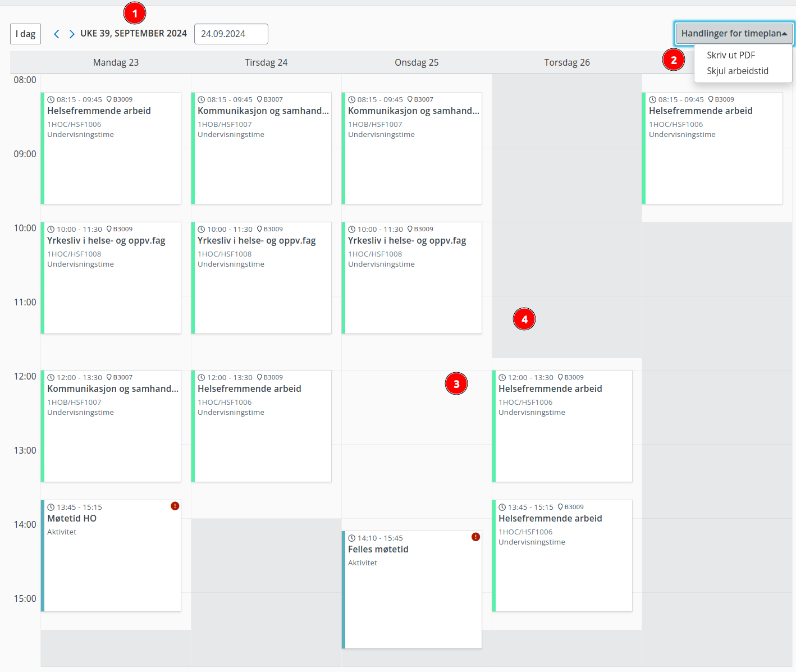This screenshot has height=672, width=796.
Task: Open Monday 12:00 Kommunikasjon og samhandling lesson
Action: pyautogui.click(x=111, y=426)
